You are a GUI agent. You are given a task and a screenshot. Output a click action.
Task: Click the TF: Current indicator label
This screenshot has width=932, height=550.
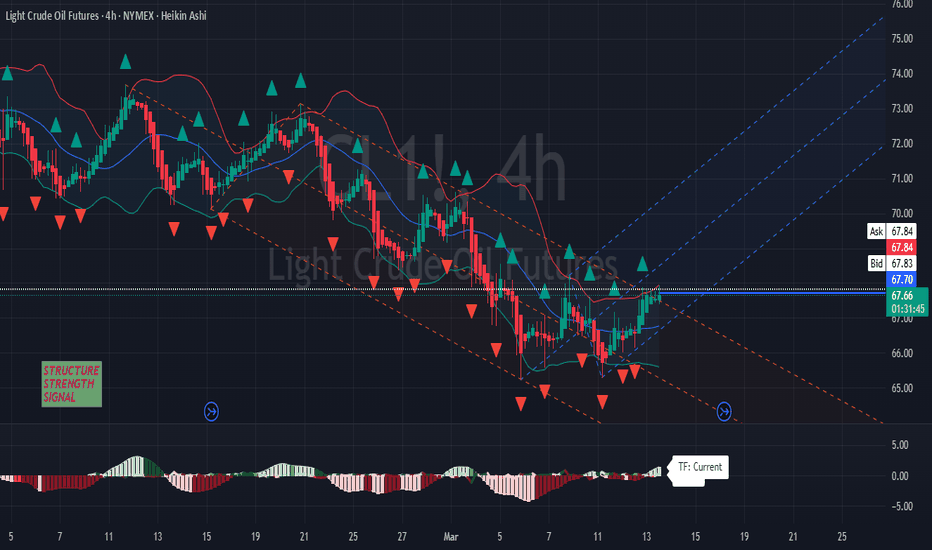[700, 467]
